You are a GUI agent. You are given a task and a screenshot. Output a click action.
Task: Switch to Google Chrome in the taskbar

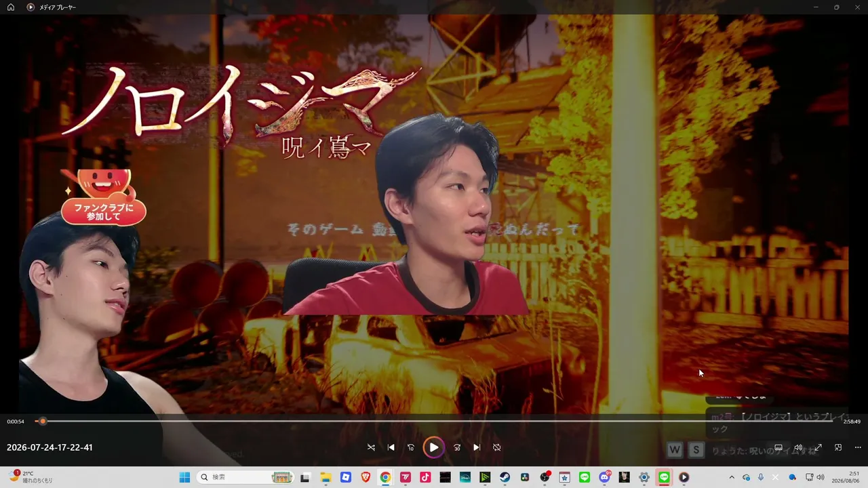385,477
